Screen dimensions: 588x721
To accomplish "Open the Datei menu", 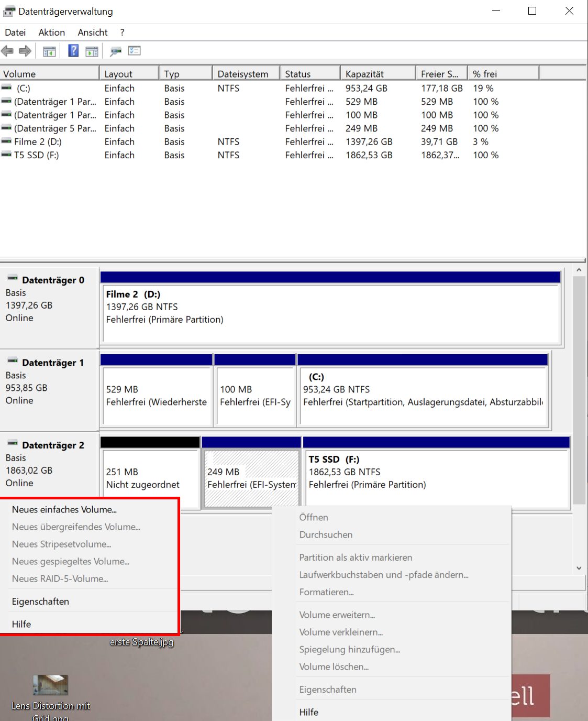I will coord(15,32).
